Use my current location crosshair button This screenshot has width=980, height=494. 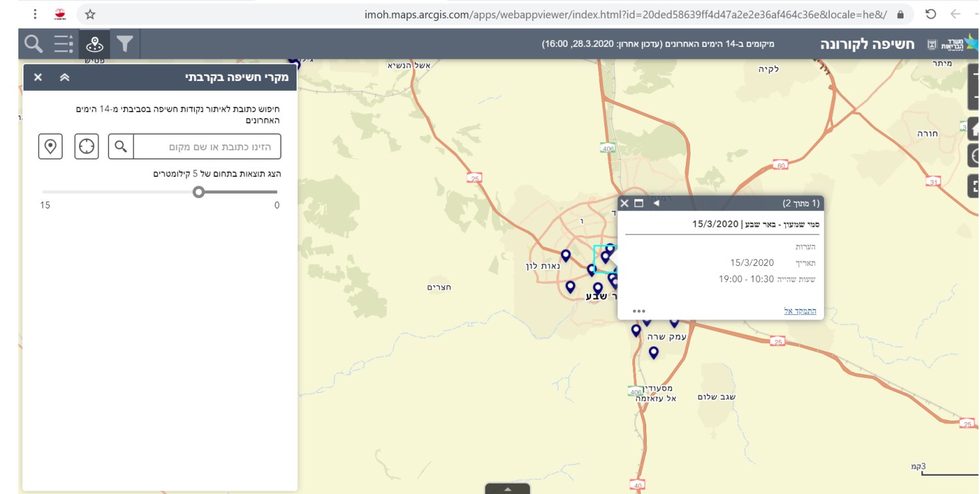(86, 146)
